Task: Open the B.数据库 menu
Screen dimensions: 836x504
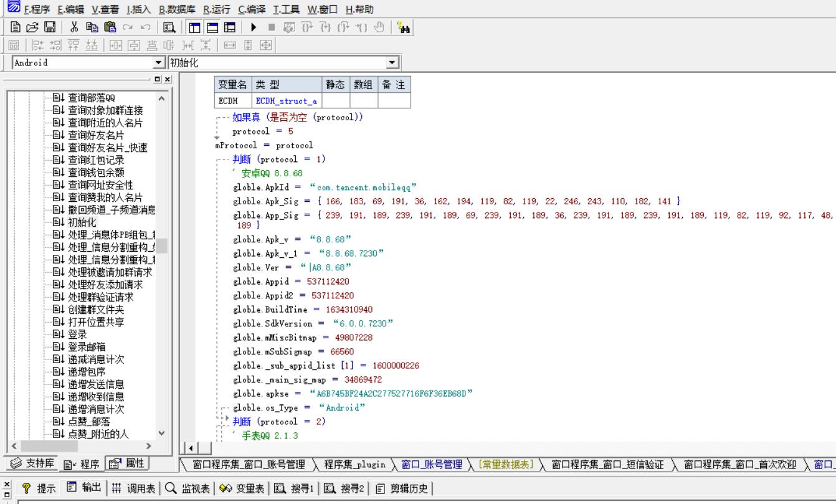Action: click(x=177, y=9)
